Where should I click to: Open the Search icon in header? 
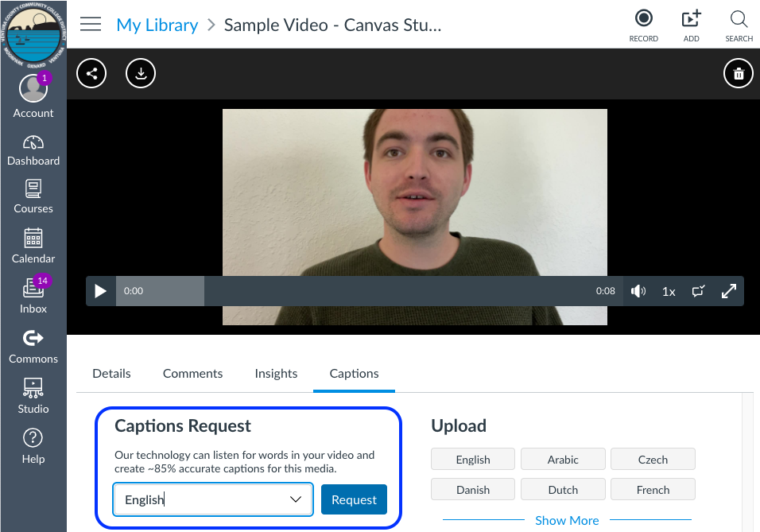click(x=739, y=25)
